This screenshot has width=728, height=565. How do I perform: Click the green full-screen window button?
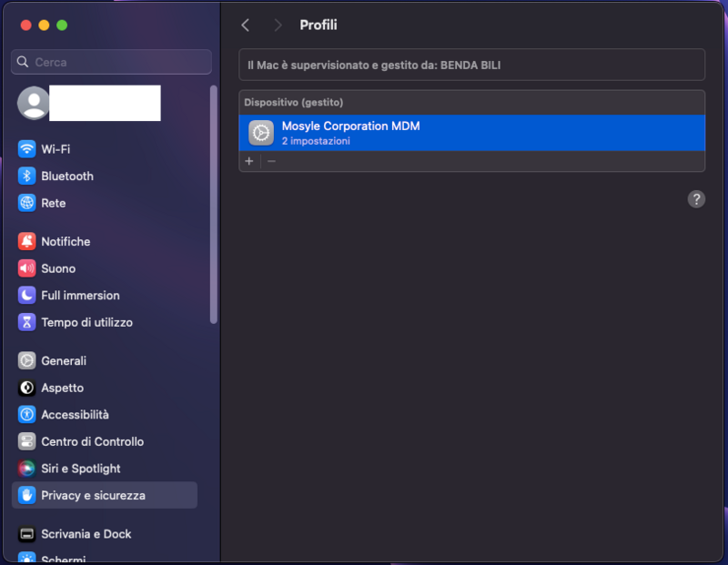(x=62, y=25)
